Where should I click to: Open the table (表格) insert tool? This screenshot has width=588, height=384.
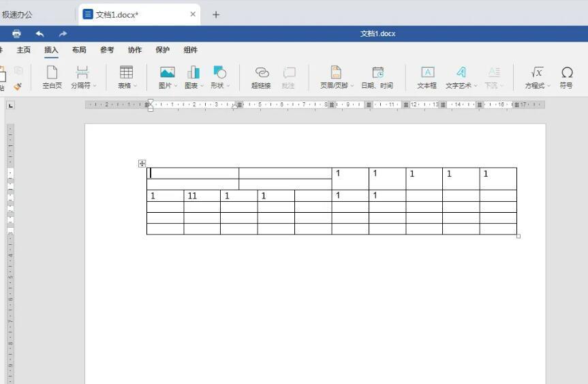(x=126, y=72)
